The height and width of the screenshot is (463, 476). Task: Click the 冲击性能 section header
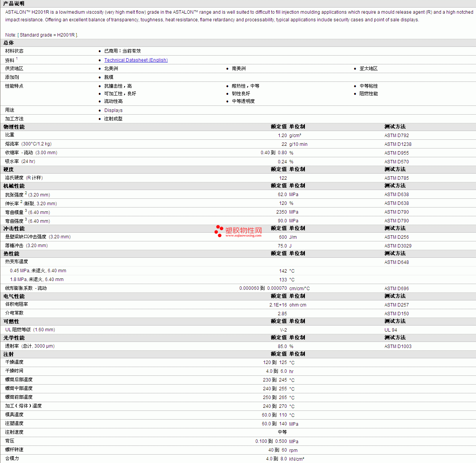(x=14, y=228)
